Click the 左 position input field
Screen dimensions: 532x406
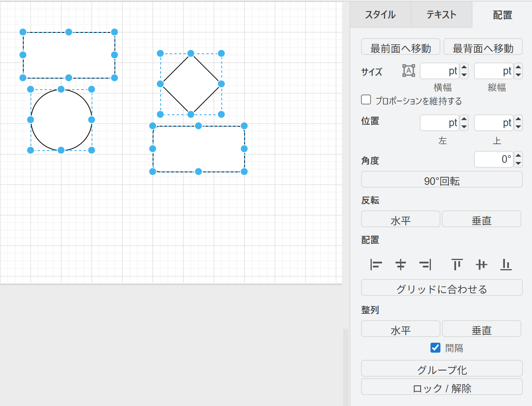click(439, 123)
